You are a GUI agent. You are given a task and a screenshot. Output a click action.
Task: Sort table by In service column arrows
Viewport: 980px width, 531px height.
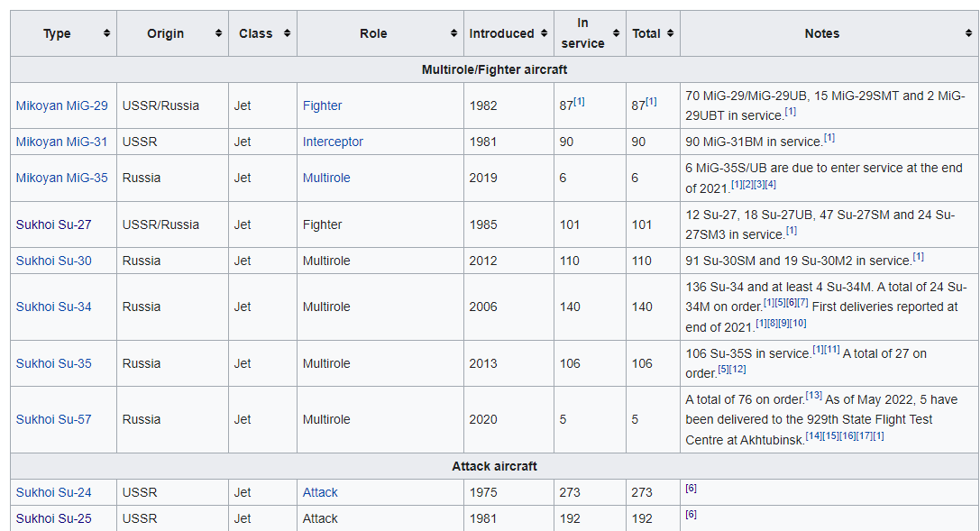[x=617, y=33]
